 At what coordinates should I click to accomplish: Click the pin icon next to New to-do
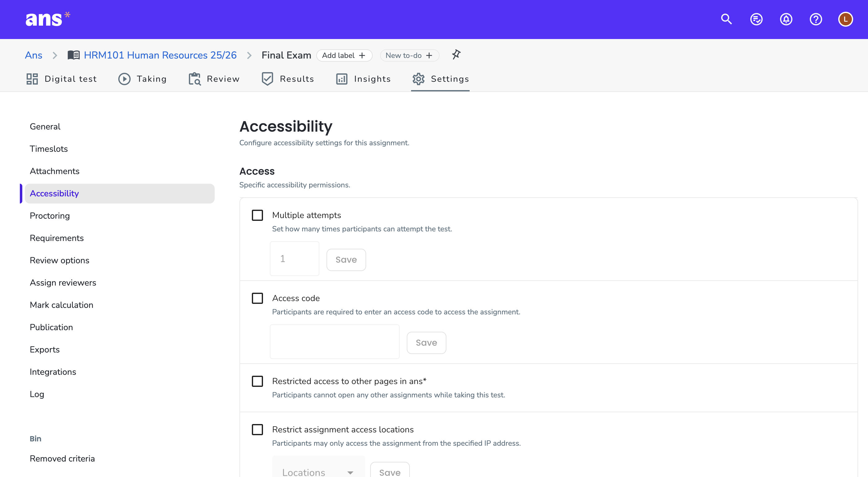(x=456, y=55)
